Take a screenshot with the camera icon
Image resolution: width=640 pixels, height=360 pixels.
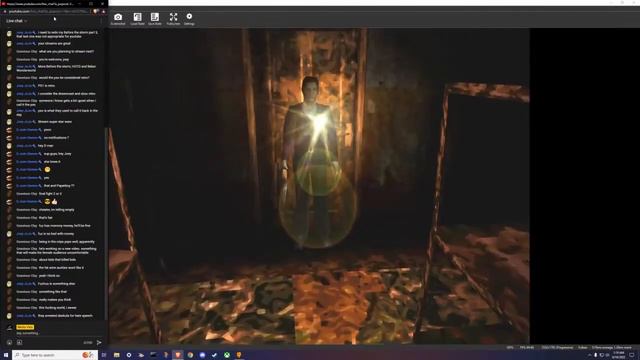118,19
